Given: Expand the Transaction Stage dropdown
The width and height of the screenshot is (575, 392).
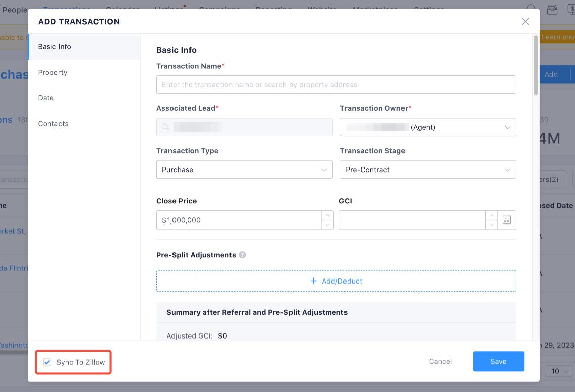Looking at the screenshot, I should coord(508,170).
